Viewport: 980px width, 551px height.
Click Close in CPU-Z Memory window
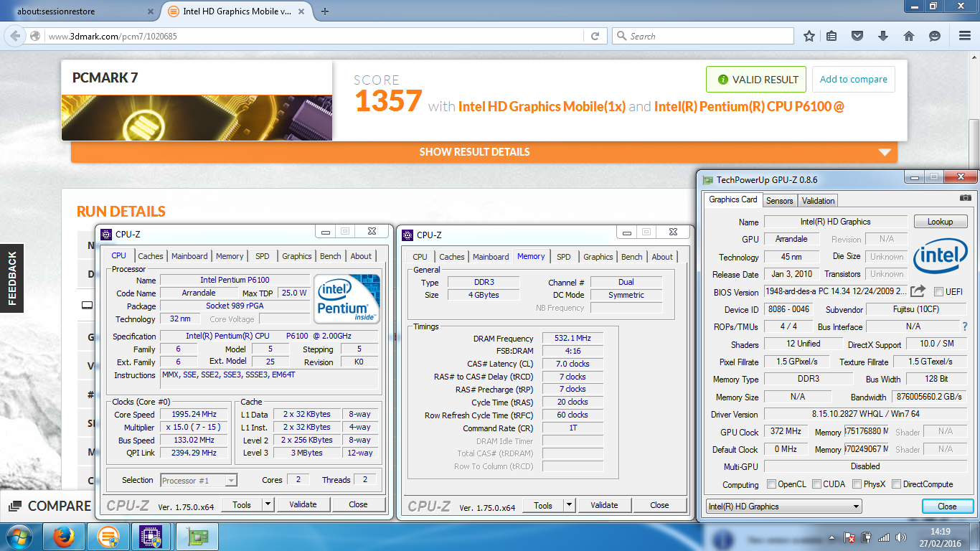click(x=659, y=505)
